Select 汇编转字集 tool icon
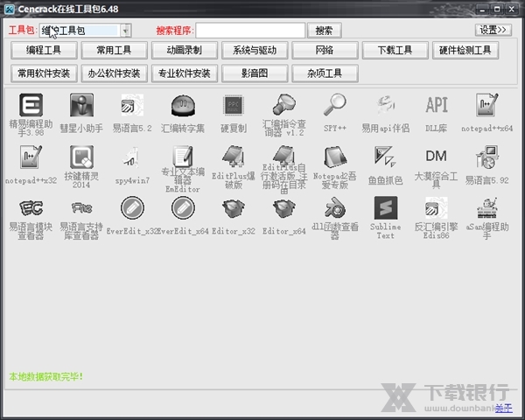Viewport: 525px width, 420px height. pyautogui.click(x=183, y=105)
